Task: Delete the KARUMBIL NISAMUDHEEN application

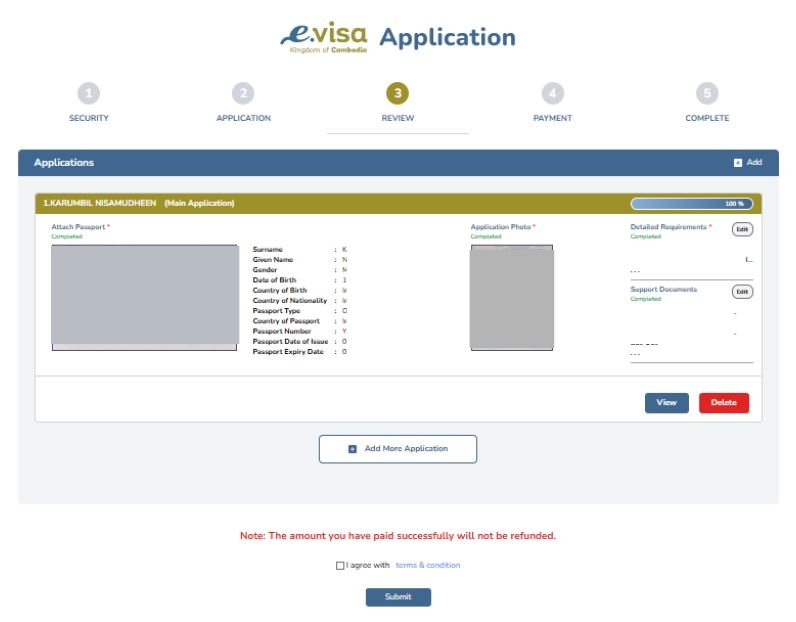Action: [x=723, y=403]
